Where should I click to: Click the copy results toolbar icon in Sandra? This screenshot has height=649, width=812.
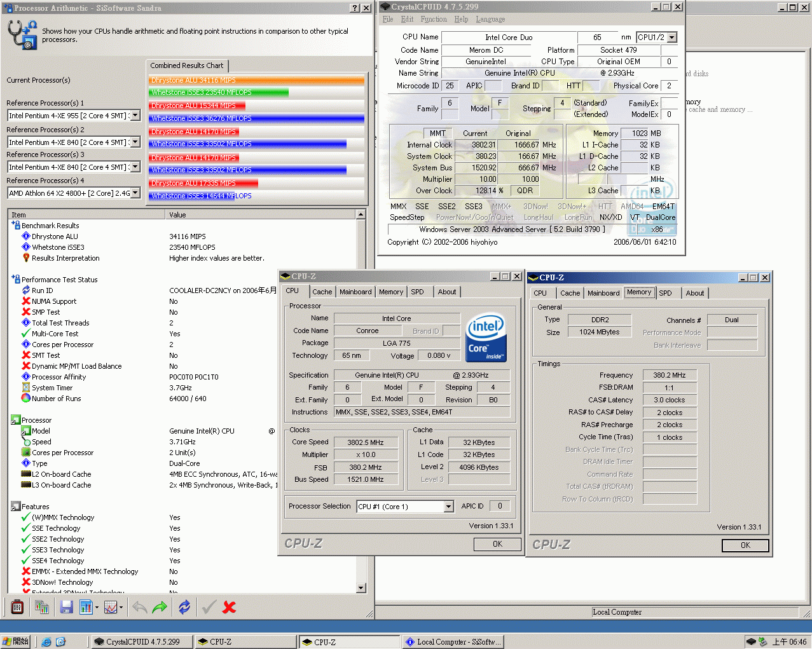(43, 607)
